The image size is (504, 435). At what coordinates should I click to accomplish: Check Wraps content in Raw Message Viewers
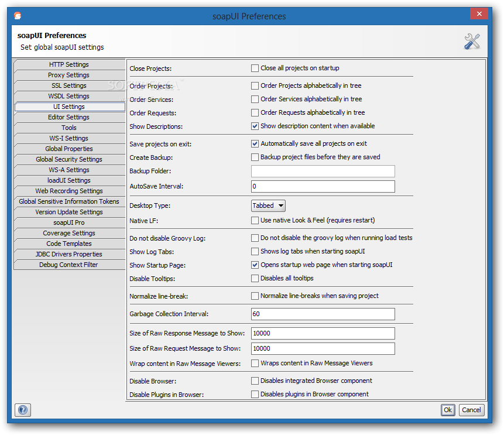pos(255,364)
